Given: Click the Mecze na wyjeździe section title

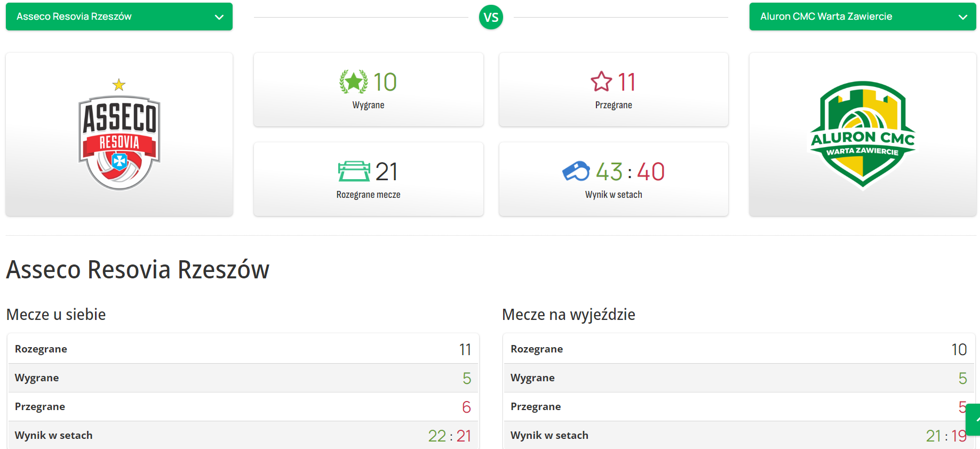Looking at the screenshot, I should [x=568, y=315].
